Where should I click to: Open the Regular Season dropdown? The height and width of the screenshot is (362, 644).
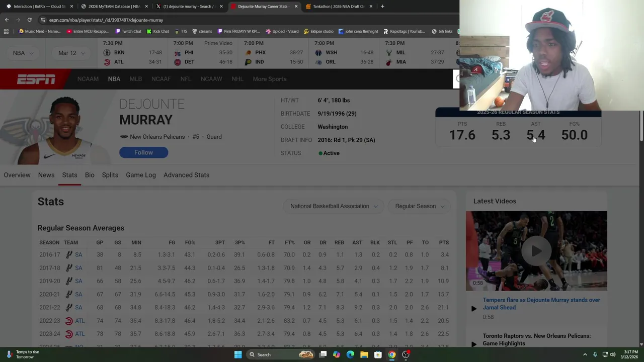pos(420,206)
